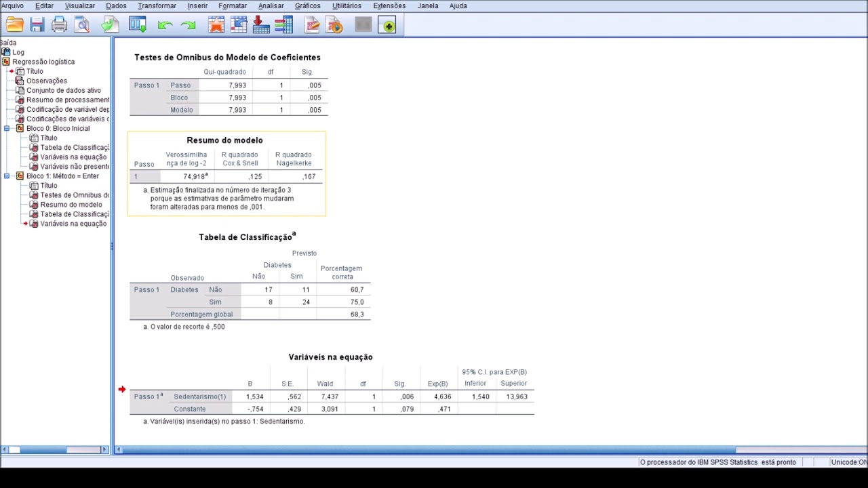The image size is (868, 488).
Task: Select the Log icon in the outline
Action: pyautogui.click(x=6, y=52)
